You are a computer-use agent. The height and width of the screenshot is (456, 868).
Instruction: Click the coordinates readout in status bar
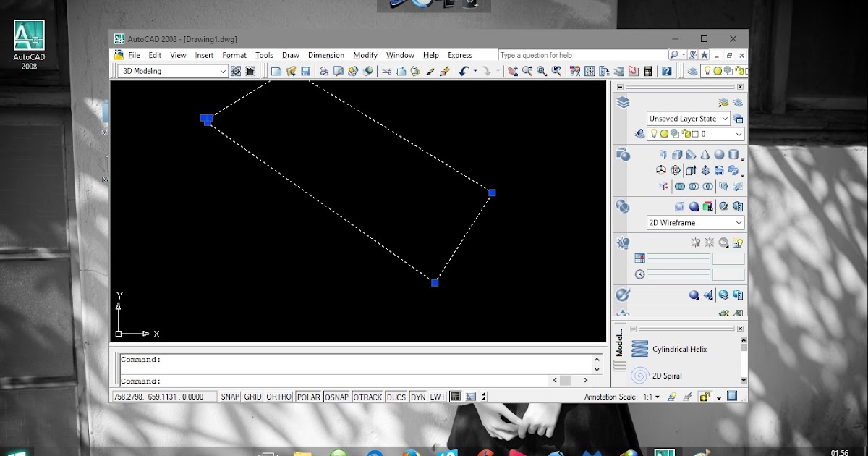pyautogui.click(x=163, y=397)
